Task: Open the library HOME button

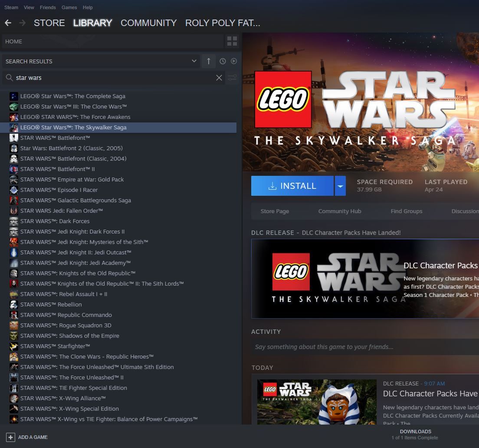Action: click(113, 41)
